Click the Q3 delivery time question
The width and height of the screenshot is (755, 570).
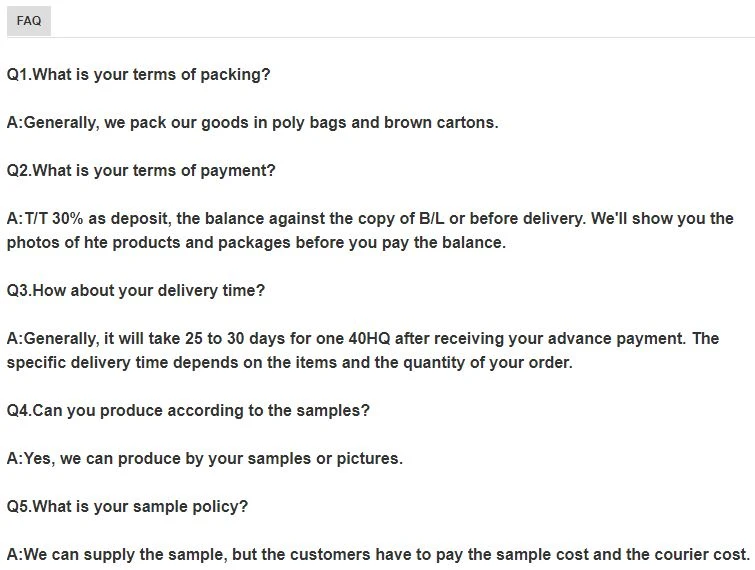coord(136,290)
